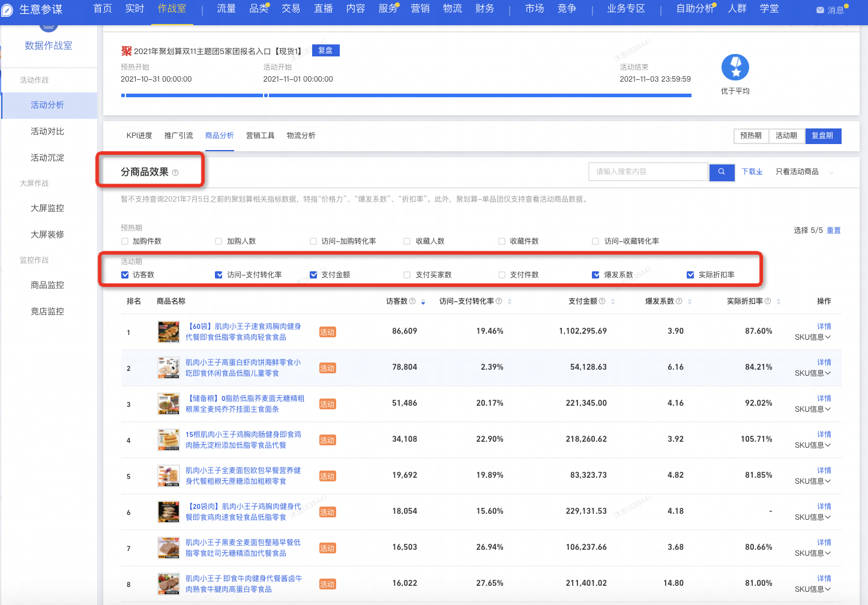Check the 支付买家数 checkbox

point(408,275)
